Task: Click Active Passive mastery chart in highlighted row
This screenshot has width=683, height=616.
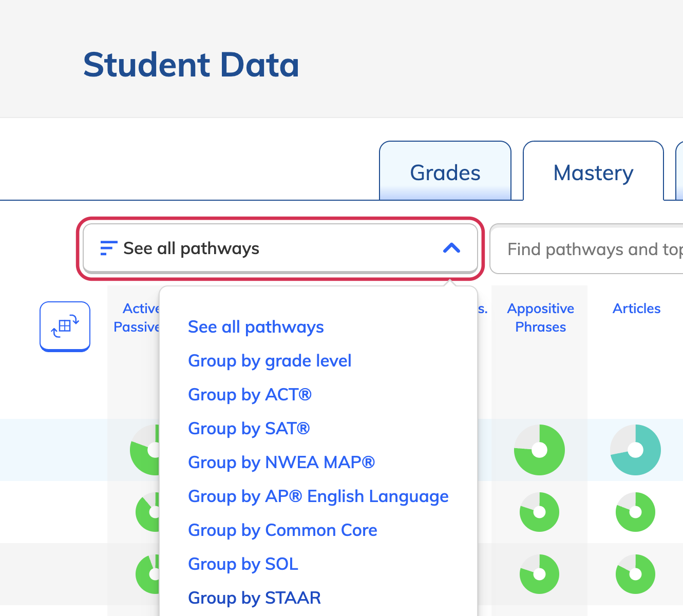Action: pos(145,450)
